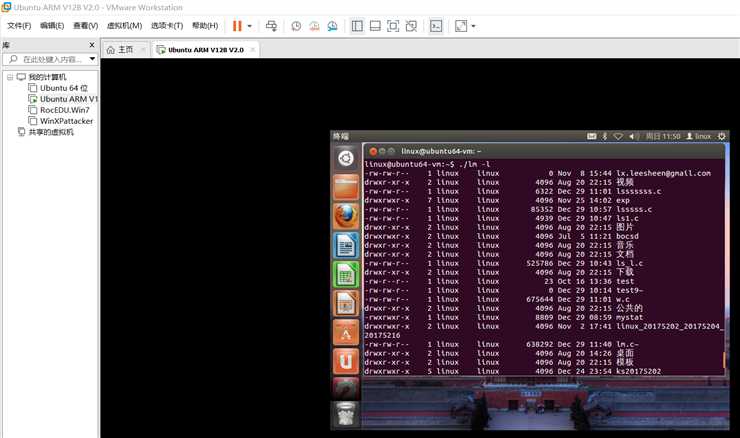Open the snapshot manager icon
The width and height of the screenshot is (740, 438).
(332, 26)
